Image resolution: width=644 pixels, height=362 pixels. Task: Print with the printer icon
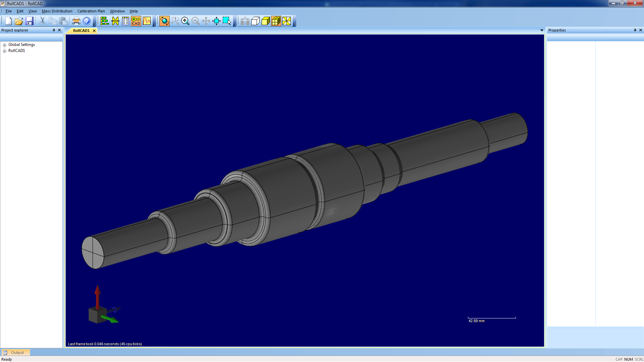coord(76,21)
